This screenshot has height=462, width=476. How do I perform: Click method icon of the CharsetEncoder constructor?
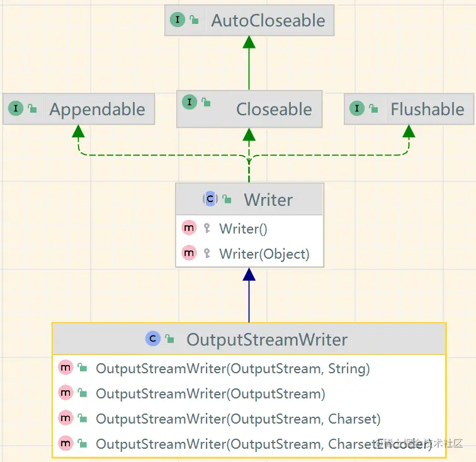65,443
